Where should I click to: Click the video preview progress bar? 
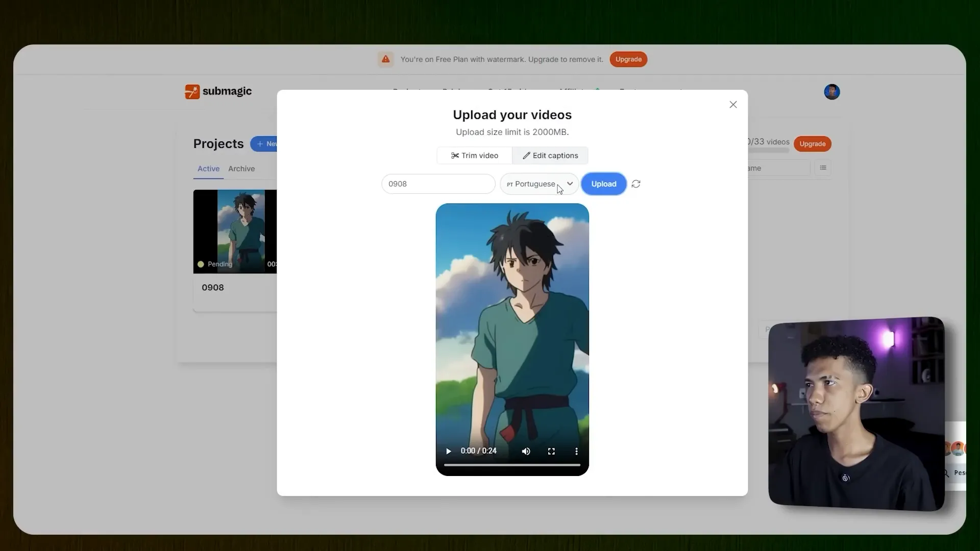[512, 465]
